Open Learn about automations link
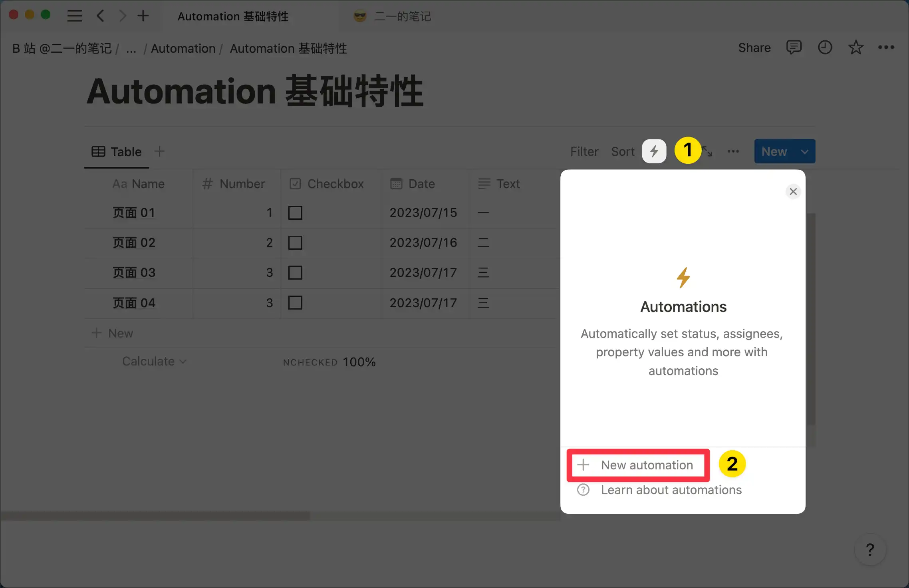 tap(671, 490)
